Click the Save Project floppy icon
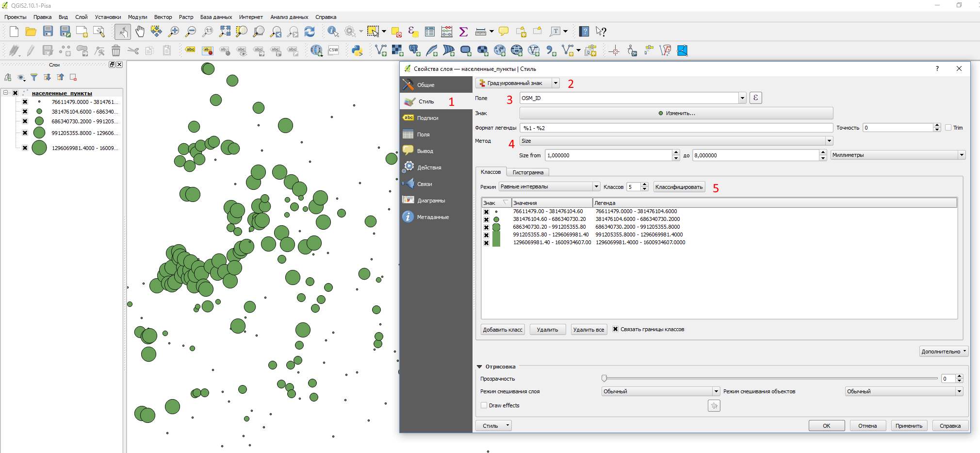The height and width of the screenshot is (453, 980). 48,32
